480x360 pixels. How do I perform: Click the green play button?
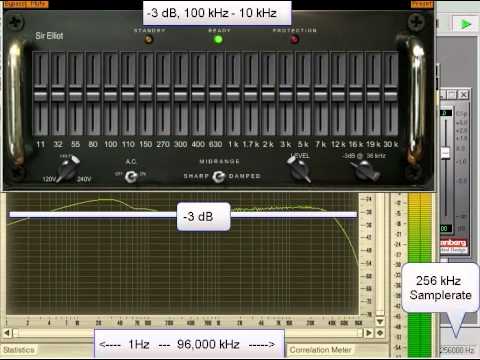click(x=465, y=24)
